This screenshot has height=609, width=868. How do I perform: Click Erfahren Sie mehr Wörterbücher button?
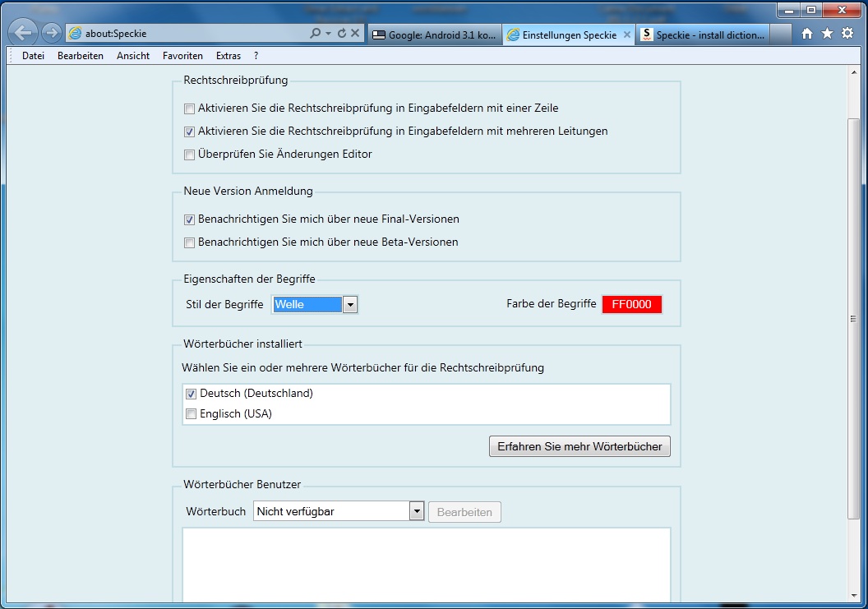(579, 447)
